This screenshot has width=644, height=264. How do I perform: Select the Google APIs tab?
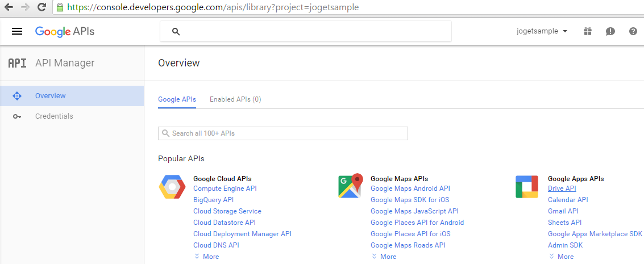click(177, 99)
